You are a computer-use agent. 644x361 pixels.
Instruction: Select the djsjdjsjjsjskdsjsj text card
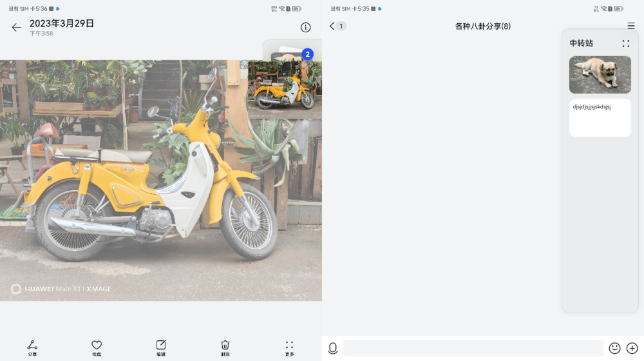pyautogui.click(x=600, y=117)
